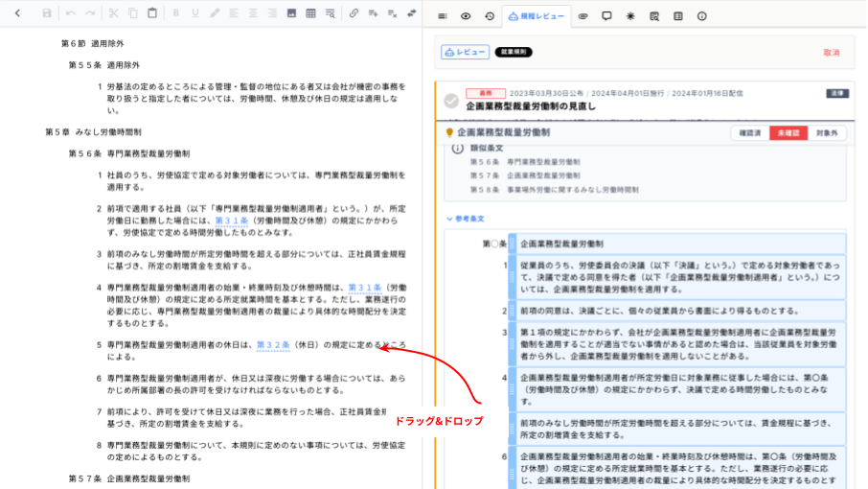Select the 未確認 status button
The width and height of the screenshot is (868, 489).
click(x=788, y=133)
